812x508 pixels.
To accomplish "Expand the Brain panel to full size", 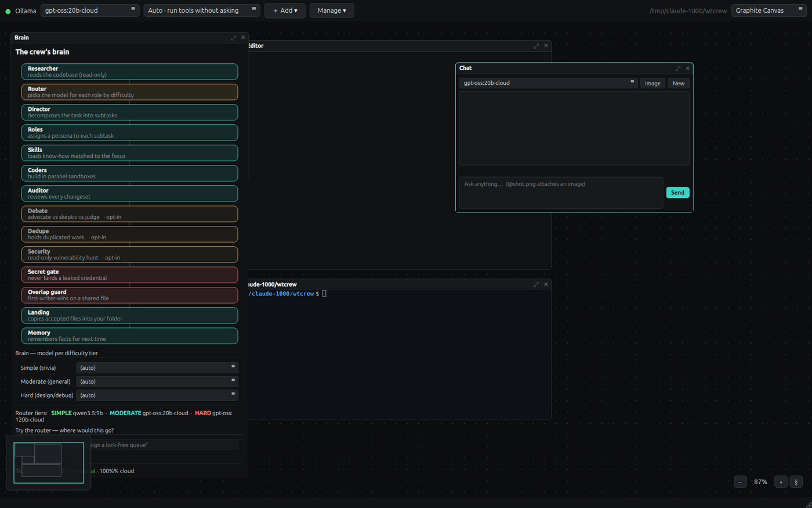I will pos(234,38).
